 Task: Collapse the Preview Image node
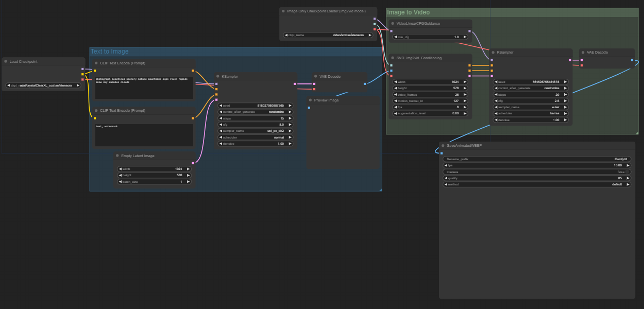pos(310,100)
